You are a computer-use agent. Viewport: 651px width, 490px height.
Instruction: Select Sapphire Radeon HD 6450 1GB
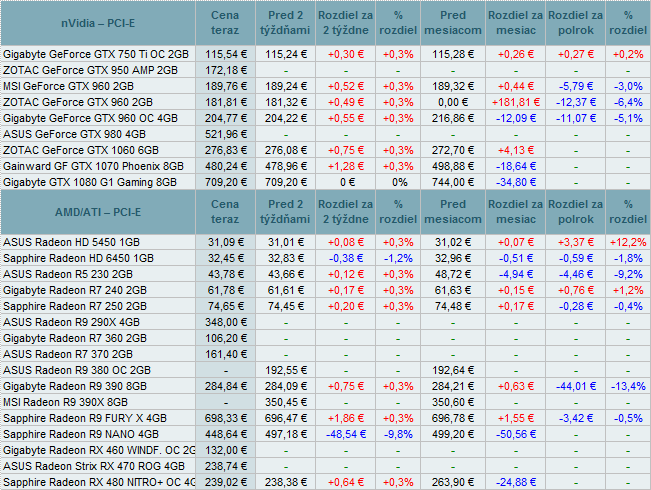(x=78, y=258)
